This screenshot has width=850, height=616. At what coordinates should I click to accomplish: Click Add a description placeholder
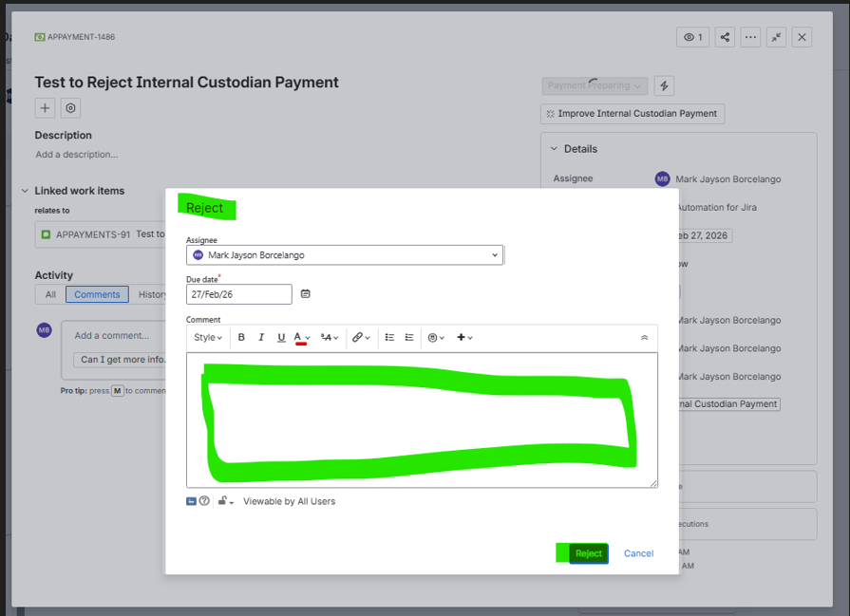coord(76,155)
